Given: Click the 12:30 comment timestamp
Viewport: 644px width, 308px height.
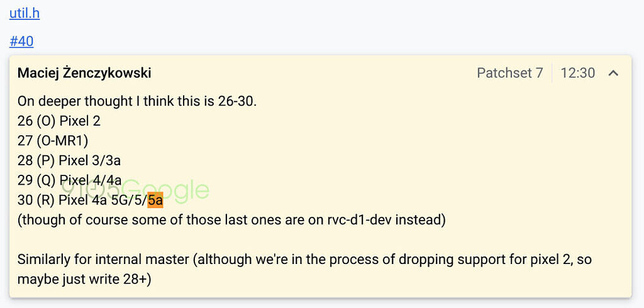Looking at the screenshot, I should click(x=577, y=73).
